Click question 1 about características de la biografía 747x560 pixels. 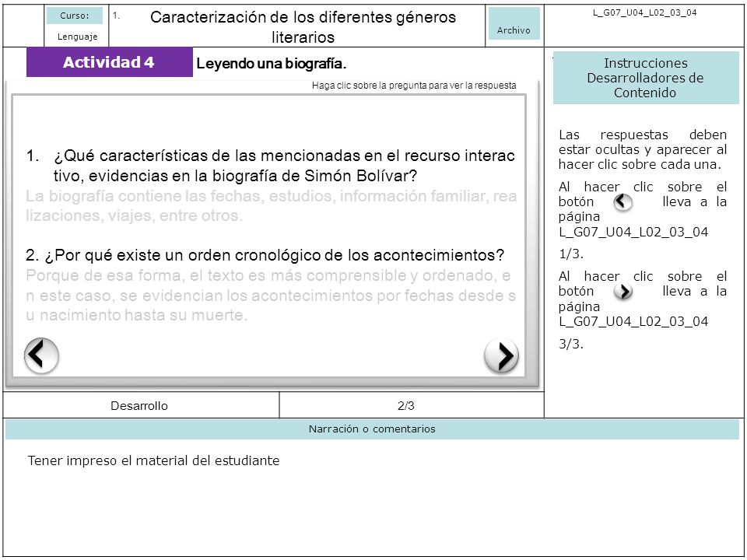coord(271,166)
